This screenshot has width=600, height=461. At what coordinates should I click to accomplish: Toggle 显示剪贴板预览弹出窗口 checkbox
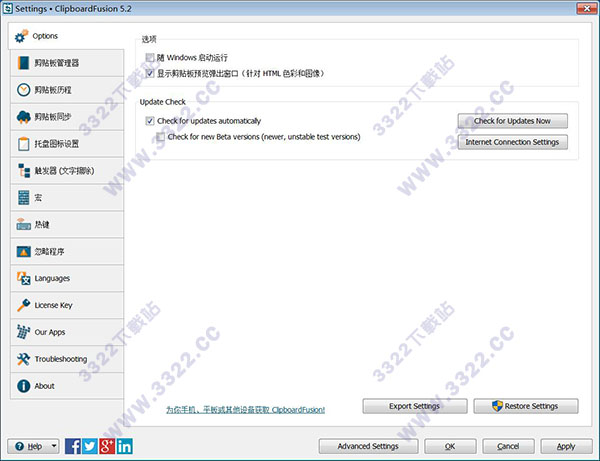[150, 73]
